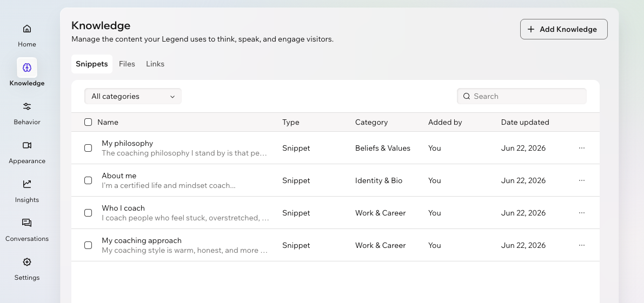
Task: Click the search magnifier icon
Action: coord(467,96)
